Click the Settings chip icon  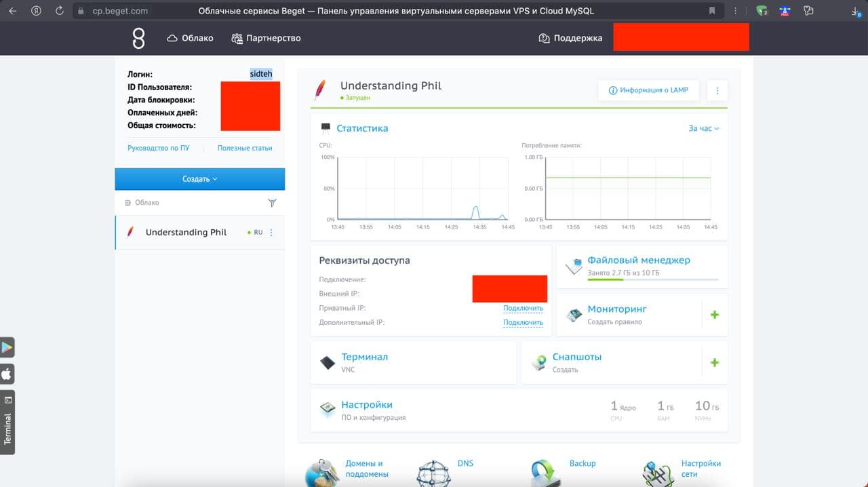(x=328, y=410)
